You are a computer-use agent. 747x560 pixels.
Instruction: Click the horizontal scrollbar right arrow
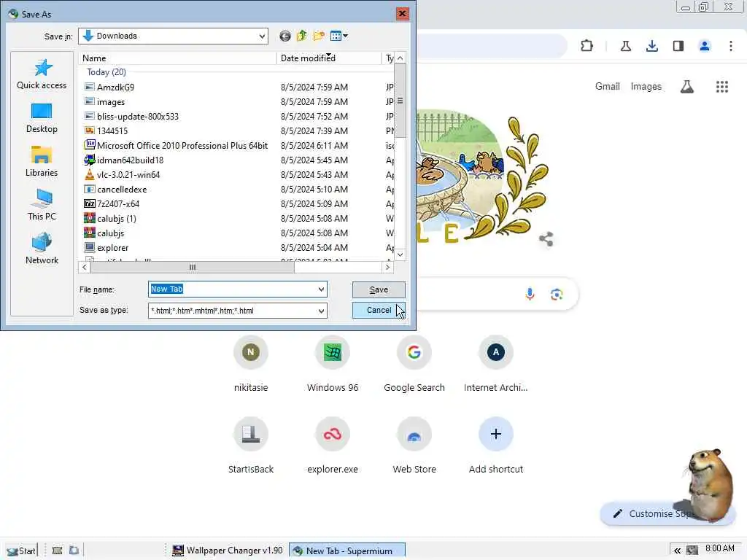pos(388,267)
